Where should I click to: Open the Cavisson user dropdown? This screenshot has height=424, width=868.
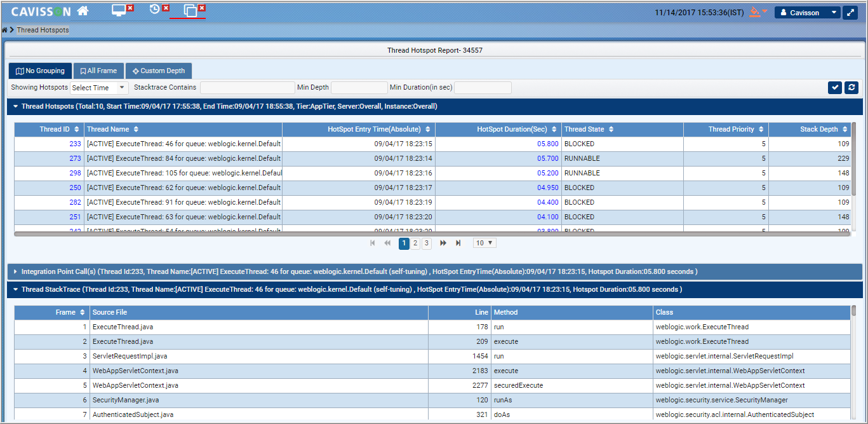(807, 13)
